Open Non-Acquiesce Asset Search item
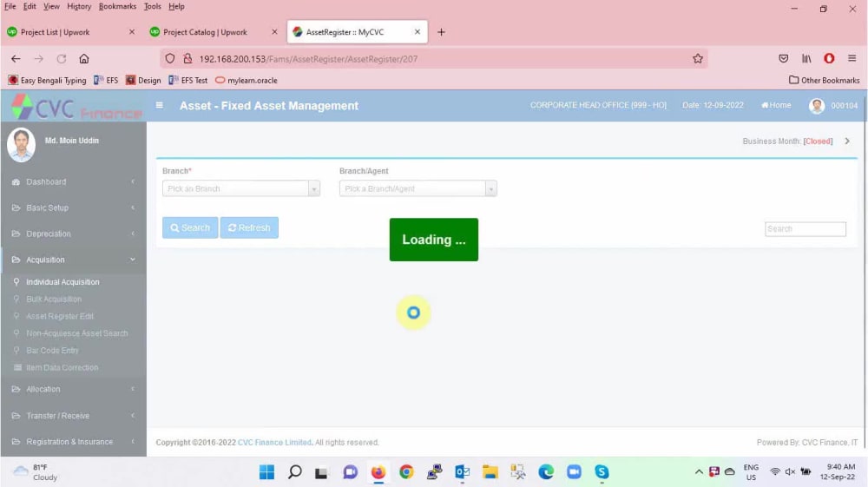This screenshot has height=487, width=868. click(77, 333)
